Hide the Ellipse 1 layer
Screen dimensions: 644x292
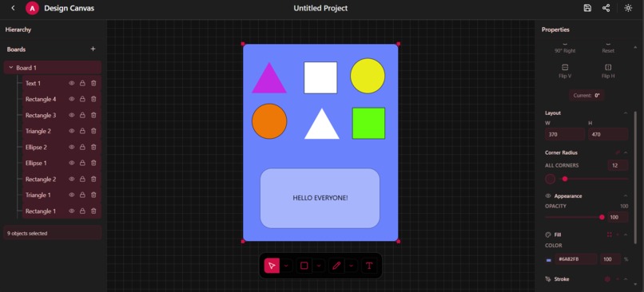pyautogui.click(x=71, y=164)
